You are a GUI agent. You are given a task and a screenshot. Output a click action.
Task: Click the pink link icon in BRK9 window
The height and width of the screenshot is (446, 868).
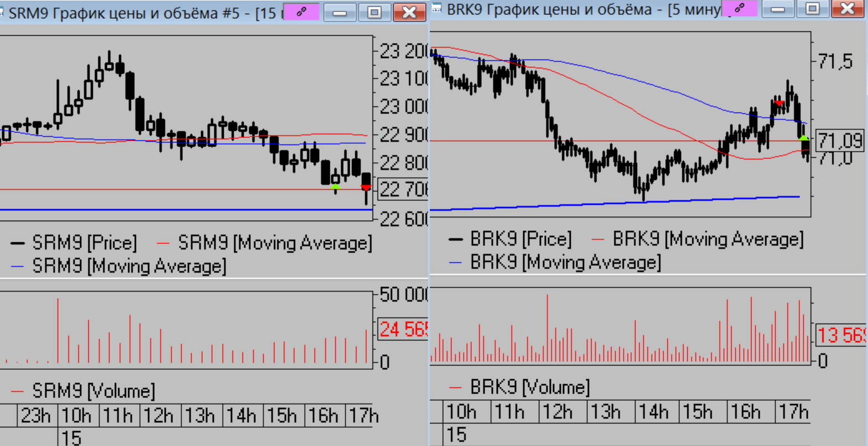point(739,8)
